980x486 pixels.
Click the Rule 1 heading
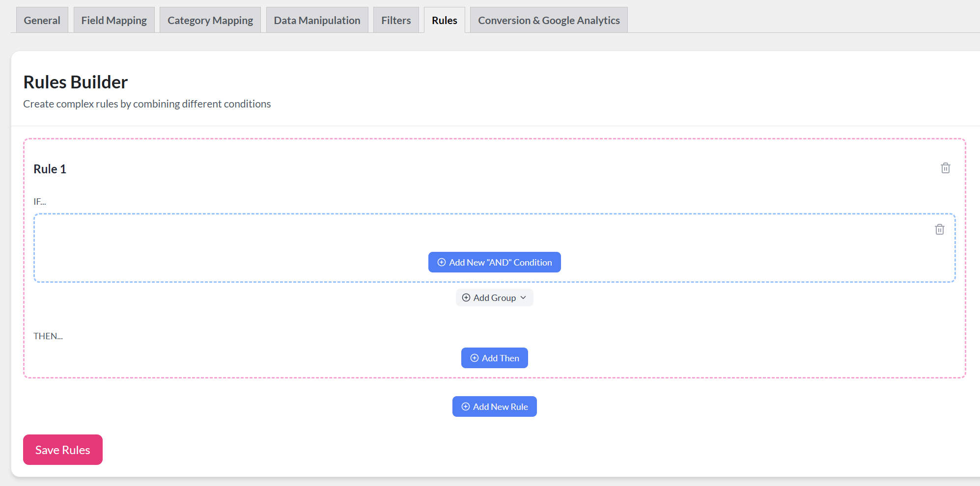[x=50, y=169]
